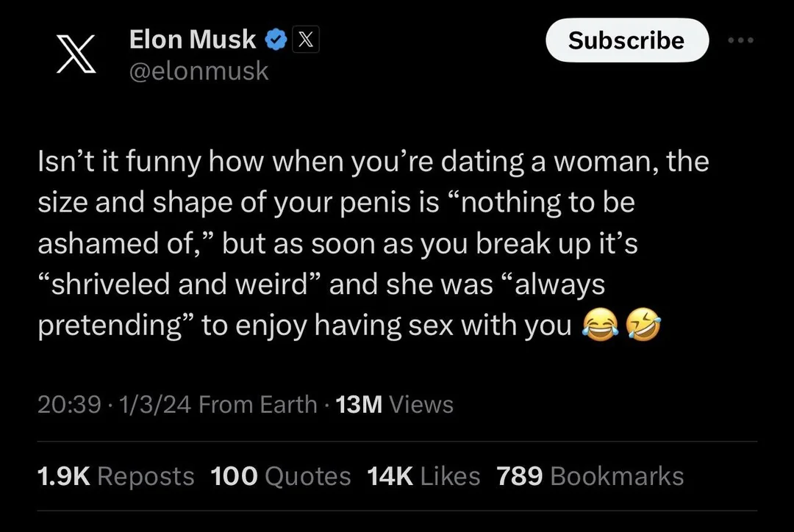Screen dimensions: 794x532
Task: Click the From Earth location label
Action: click(257, 404)
